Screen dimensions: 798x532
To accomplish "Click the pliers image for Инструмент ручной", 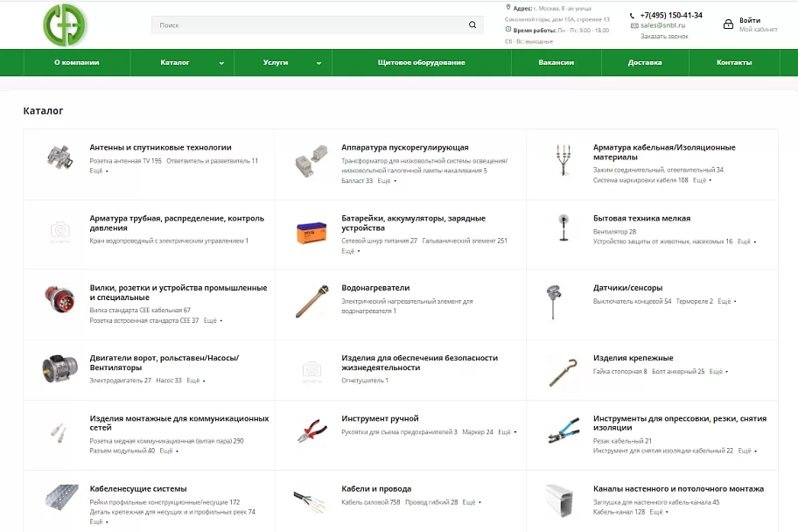I will (x=312, y=430).
